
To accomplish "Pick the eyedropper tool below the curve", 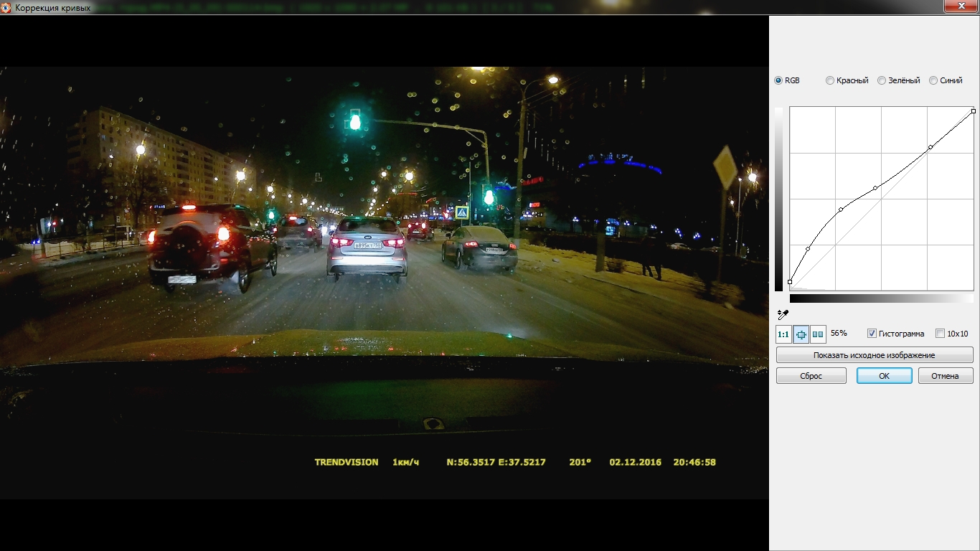I will (783, 314).
